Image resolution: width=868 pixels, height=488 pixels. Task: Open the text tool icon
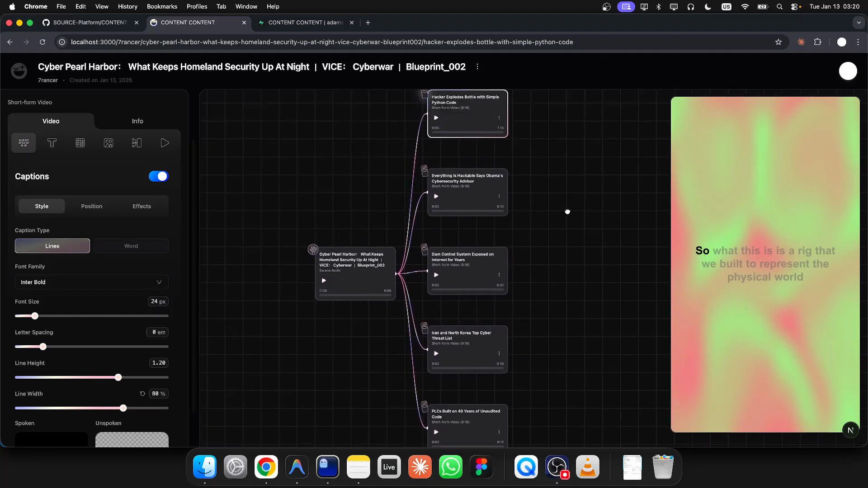pos(52,143)
